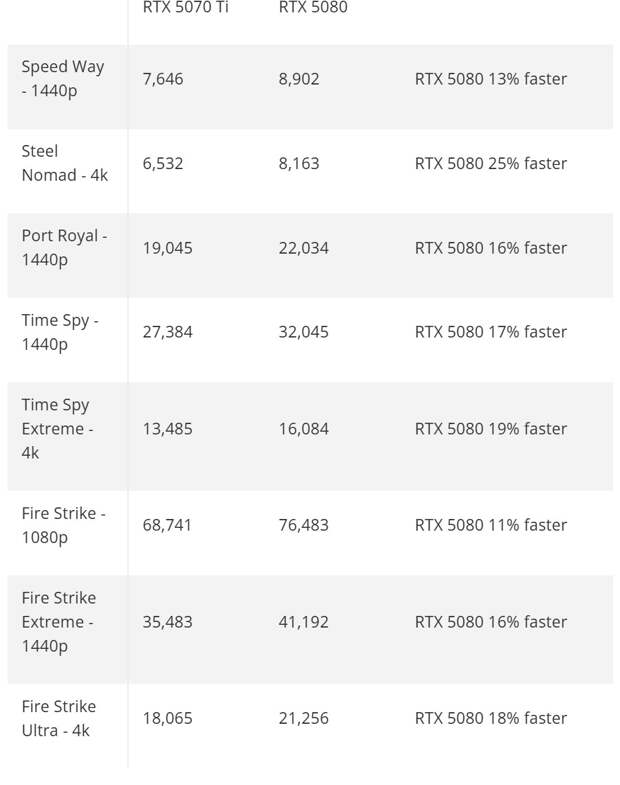
Task: Click the Fire Strike - 1080p label
Action: tap(64, 525)
